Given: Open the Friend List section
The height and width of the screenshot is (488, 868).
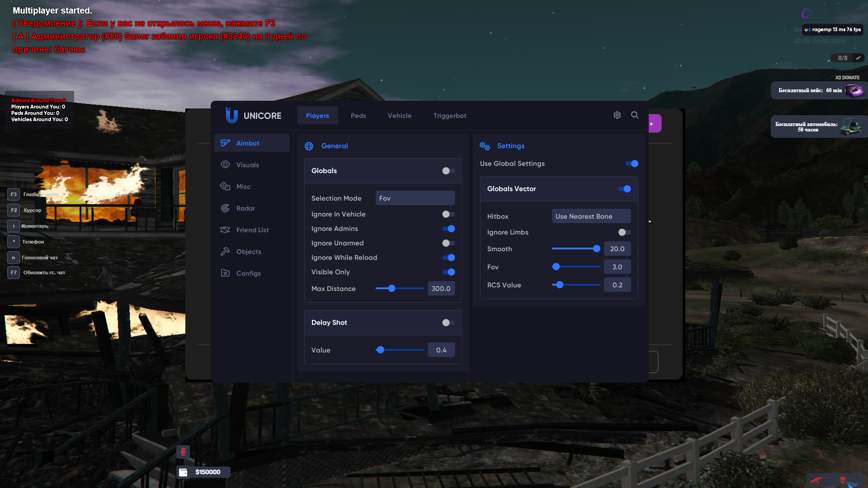Looking at the screenshot, I should 252,230.
